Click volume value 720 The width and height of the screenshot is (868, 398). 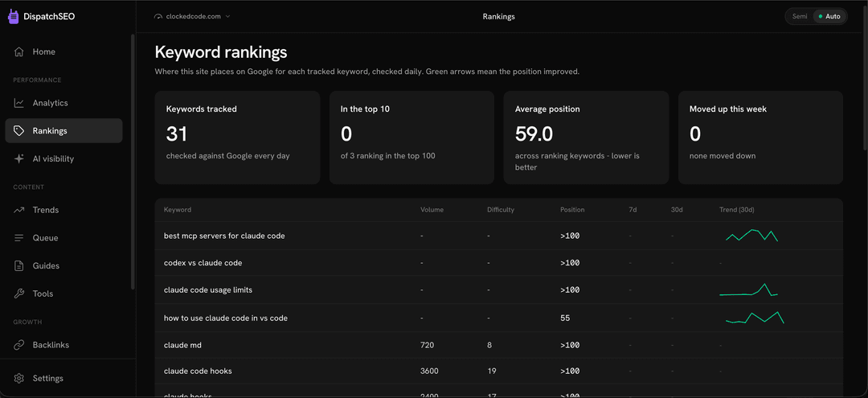pyautogui.click(x=428, y=346)
